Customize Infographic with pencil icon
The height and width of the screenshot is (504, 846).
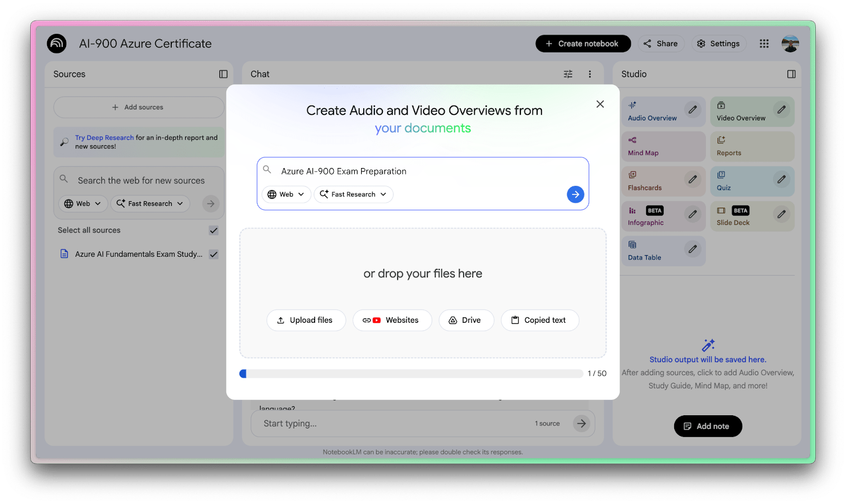692,214
